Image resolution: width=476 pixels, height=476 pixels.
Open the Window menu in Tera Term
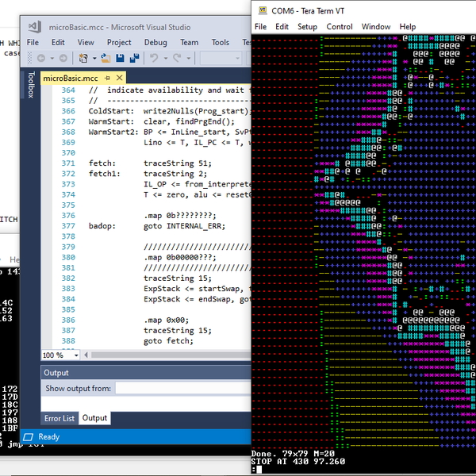(376, 27)
